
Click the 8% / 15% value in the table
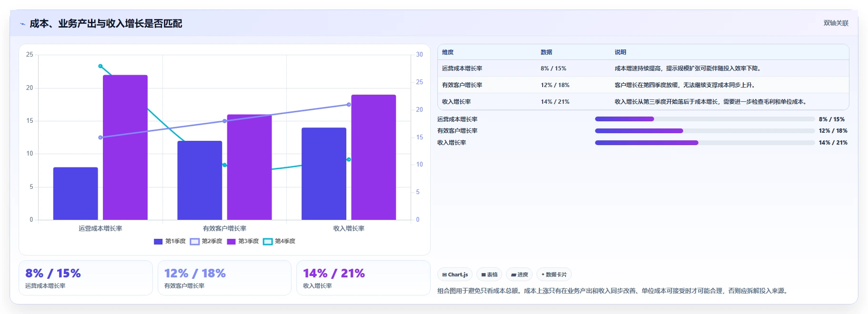554,69
